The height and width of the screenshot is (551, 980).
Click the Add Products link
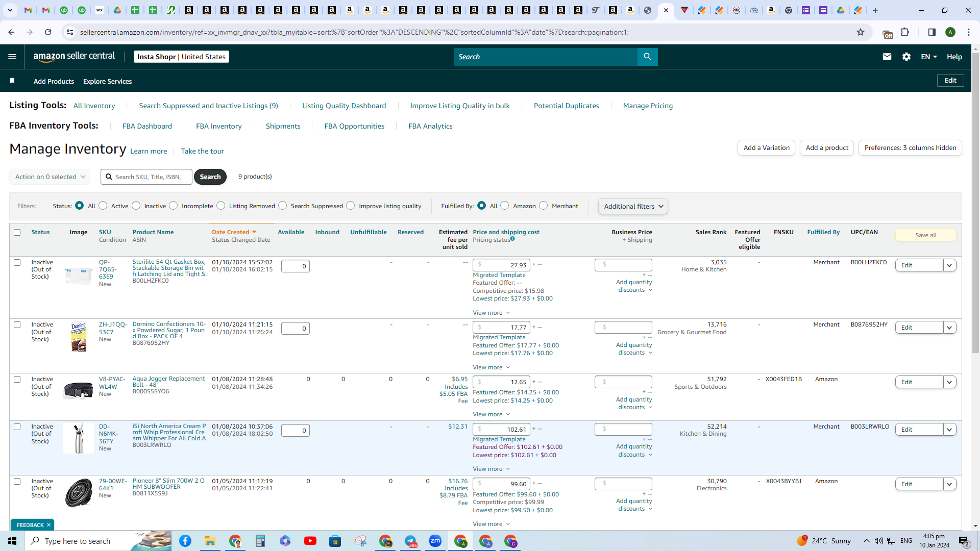pos(54,81)
